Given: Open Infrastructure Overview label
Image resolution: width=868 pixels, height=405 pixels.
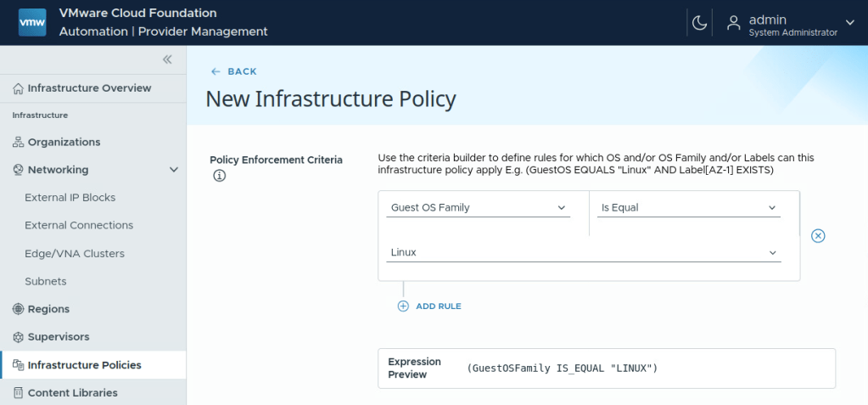Looking at the screenshot, I should click(x=90, y=88).
